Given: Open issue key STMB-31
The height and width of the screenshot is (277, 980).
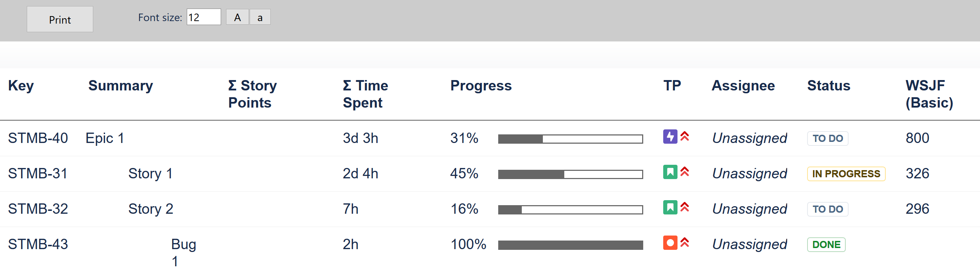Looking at the screenshot, I should point(37,174).
